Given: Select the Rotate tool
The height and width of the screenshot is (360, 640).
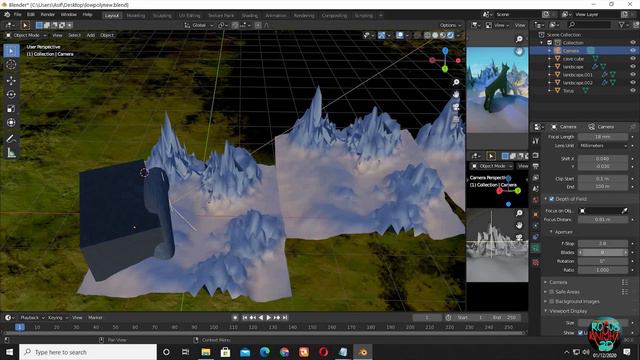Looking at the screenshot, I should 11,94.
